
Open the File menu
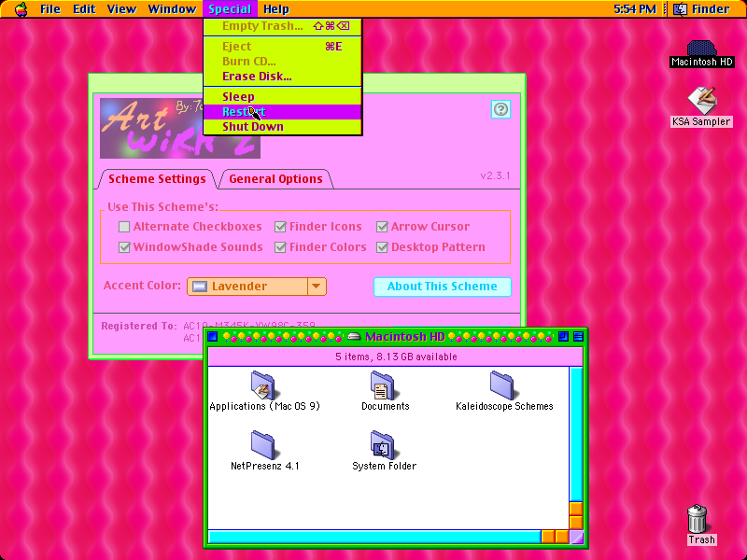(x=50, y=9)
